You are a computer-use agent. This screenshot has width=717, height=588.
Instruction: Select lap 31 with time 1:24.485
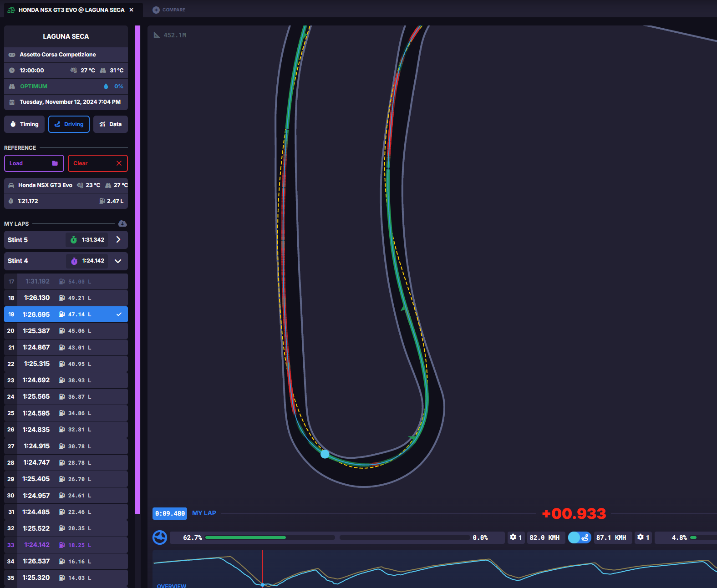[66, 512]
